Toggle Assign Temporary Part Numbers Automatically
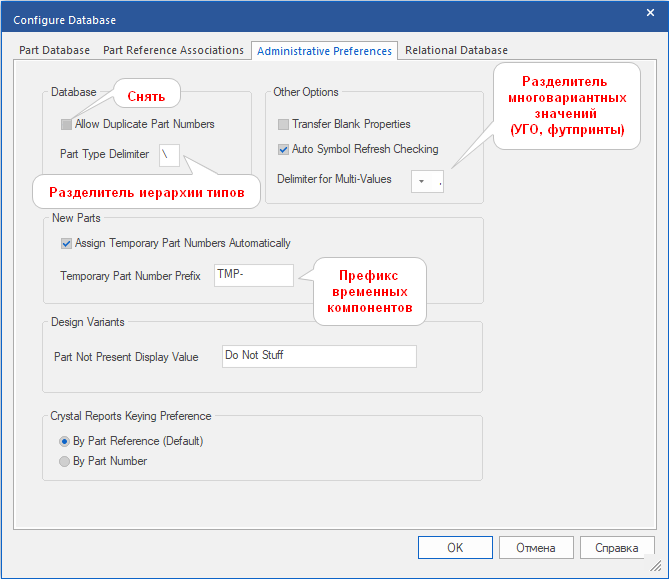The height and width of the screenshot is (579, 669). pyautogui.click(x=66, y=243)
